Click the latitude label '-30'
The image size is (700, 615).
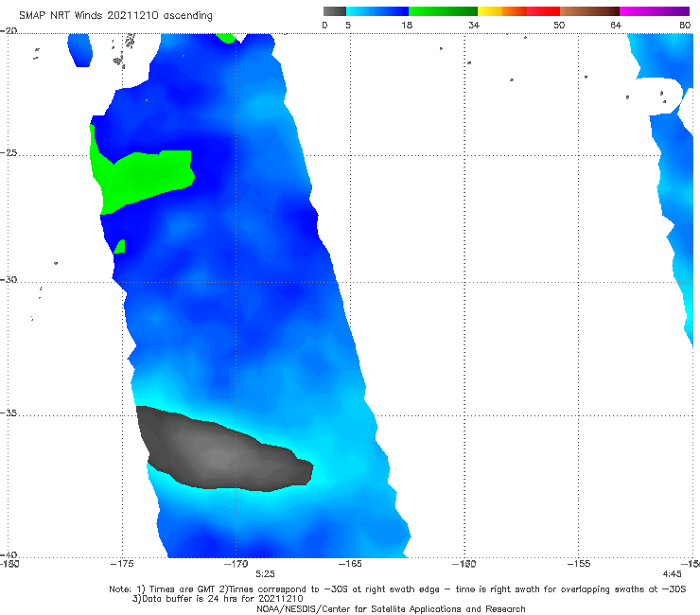click(x=9, y=279)
